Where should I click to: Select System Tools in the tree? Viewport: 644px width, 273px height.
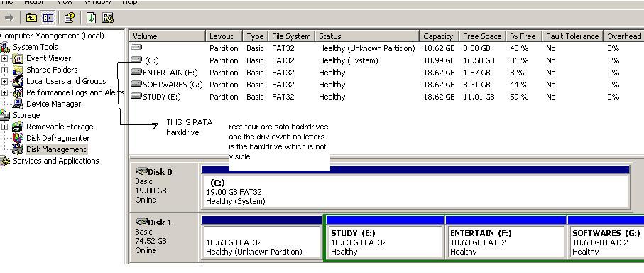pyautogui.click(x=36, y=47)
